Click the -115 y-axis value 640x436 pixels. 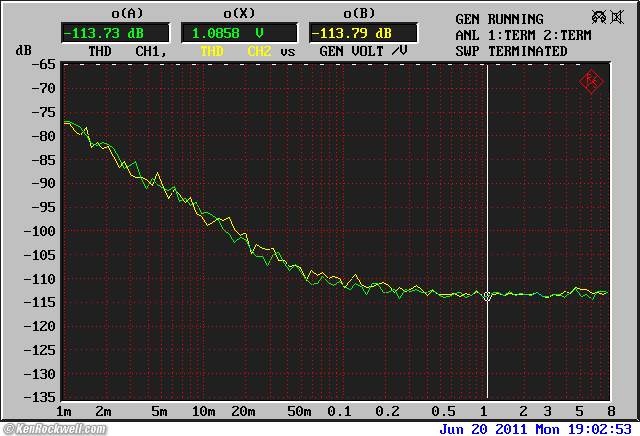39,302
